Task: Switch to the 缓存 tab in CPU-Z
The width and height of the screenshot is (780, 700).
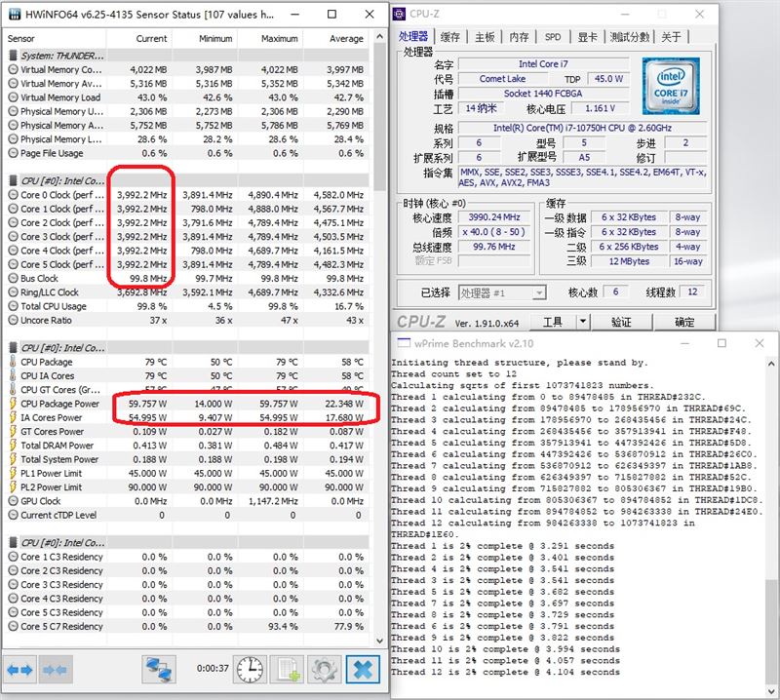Action: point(450,36)
